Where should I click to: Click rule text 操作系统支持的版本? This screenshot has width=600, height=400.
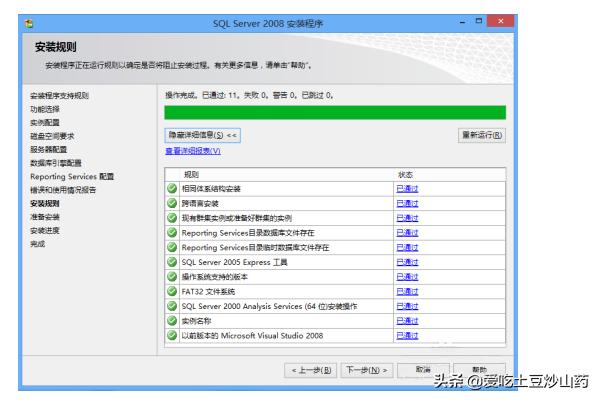pyautogui.click(x=214, y=277)
